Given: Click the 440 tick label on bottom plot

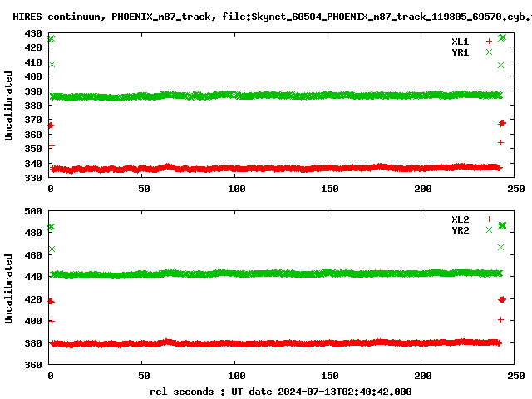Looking at the screenshot, I should [33, 277].
